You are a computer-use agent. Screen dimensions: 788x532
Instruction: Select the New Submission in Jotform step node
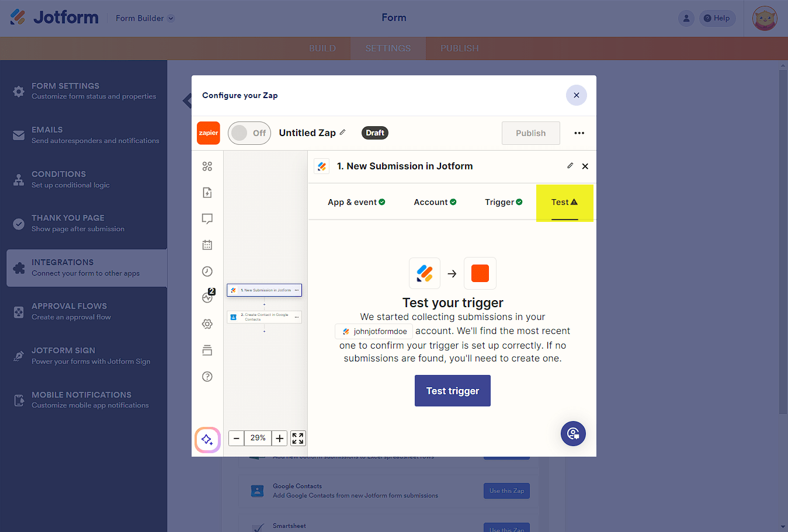[264, 290]
